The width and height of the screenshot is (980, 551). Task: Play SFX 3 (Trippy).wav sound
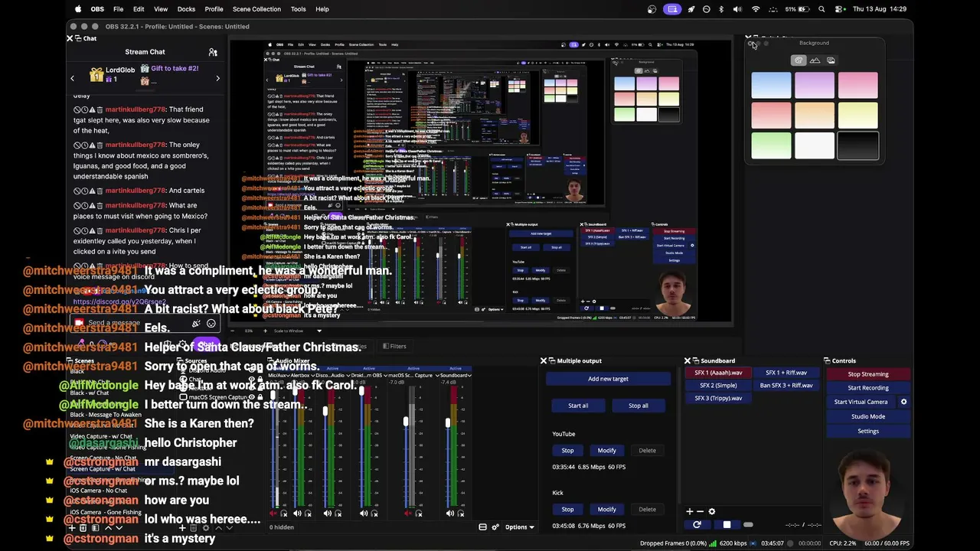tap(718, 399)
